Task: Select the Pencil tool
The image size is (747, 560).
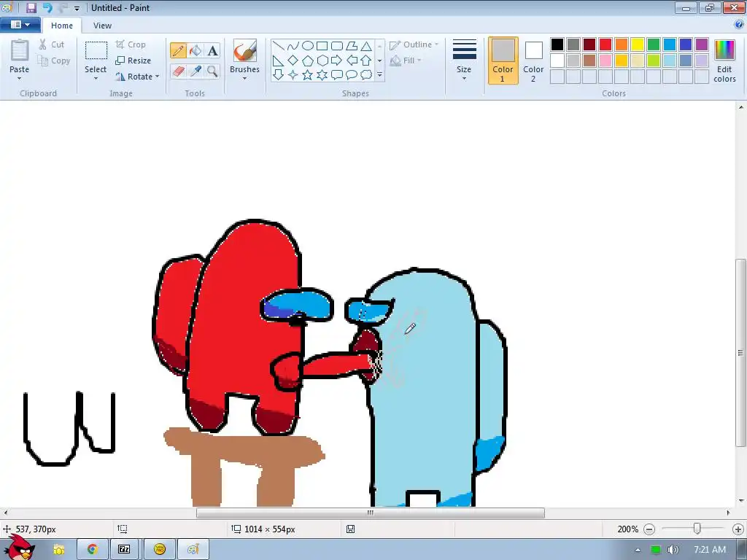Action: click(178, 50)
